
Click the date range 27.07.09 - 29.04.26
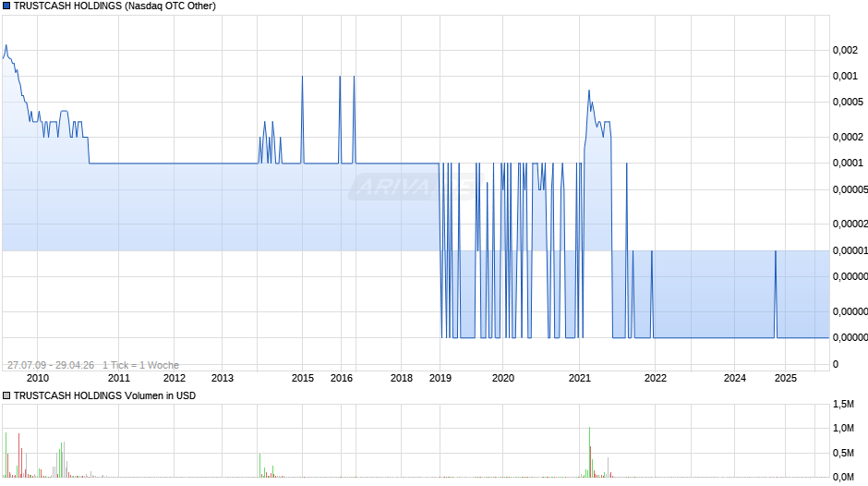click(51, 365)
